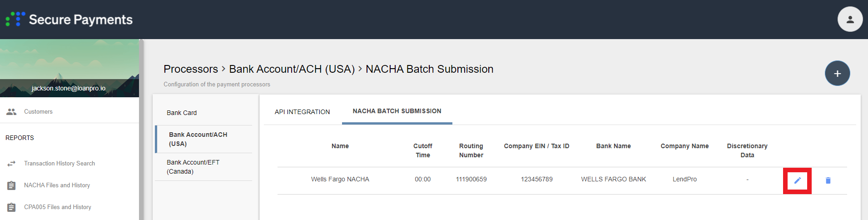Viewport: 868px width, 220px height.
Task: Click the trash delete icon for Wells Fargo NACHA
Action: (x=828, y=180)
